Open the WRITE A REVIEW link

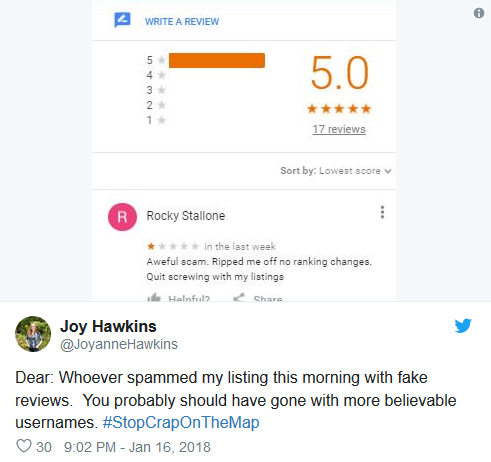(182, 22)
